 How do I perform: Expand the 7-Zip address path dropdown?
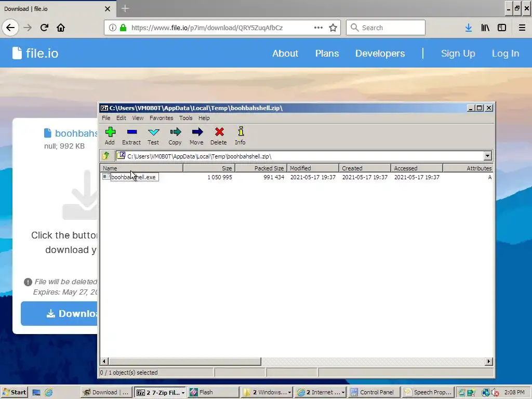[x=487, y=156]
